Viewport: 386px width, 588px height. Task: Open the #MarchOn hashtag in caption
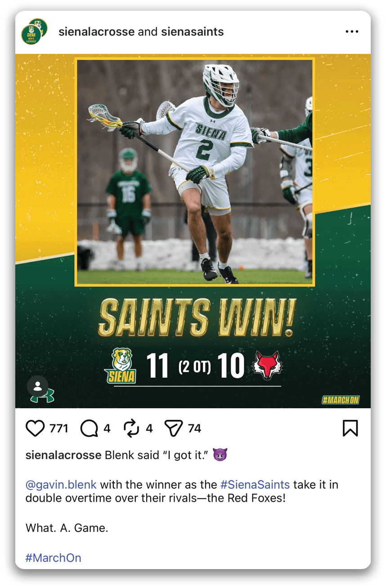tap(54, 558)
